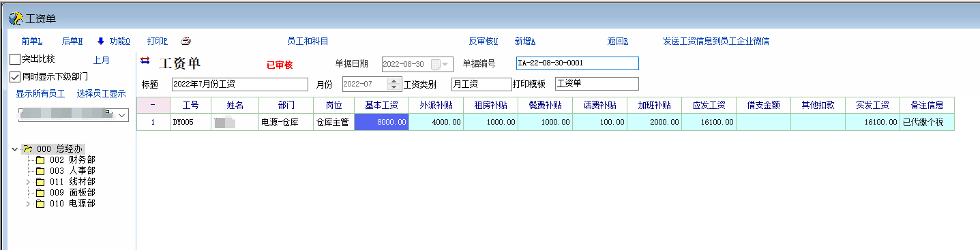Click the red-blue swap arrows icon

click(145, 61)
